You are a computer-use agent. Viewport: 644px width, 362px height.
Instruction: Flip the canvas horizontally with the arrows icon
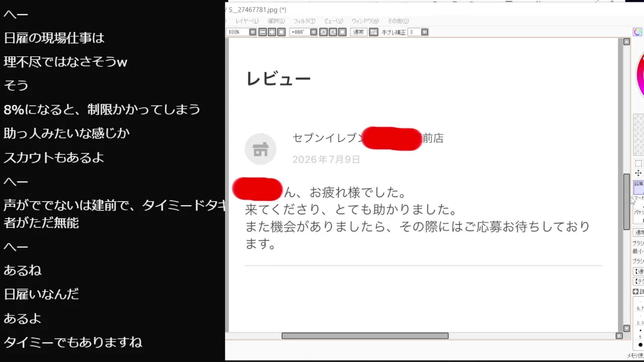click(x=374, y=32)
